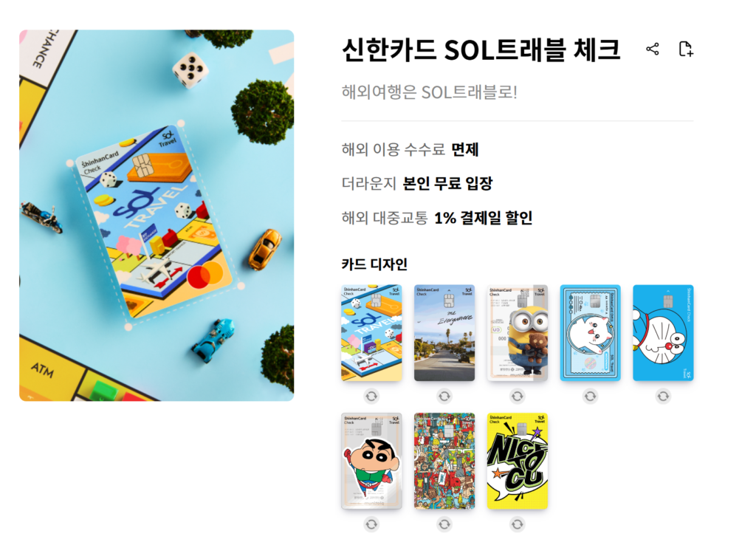Screen dimensions: 756x545
Task: Select the Where's Wally crowd card design
Action: tap(444, 461)
